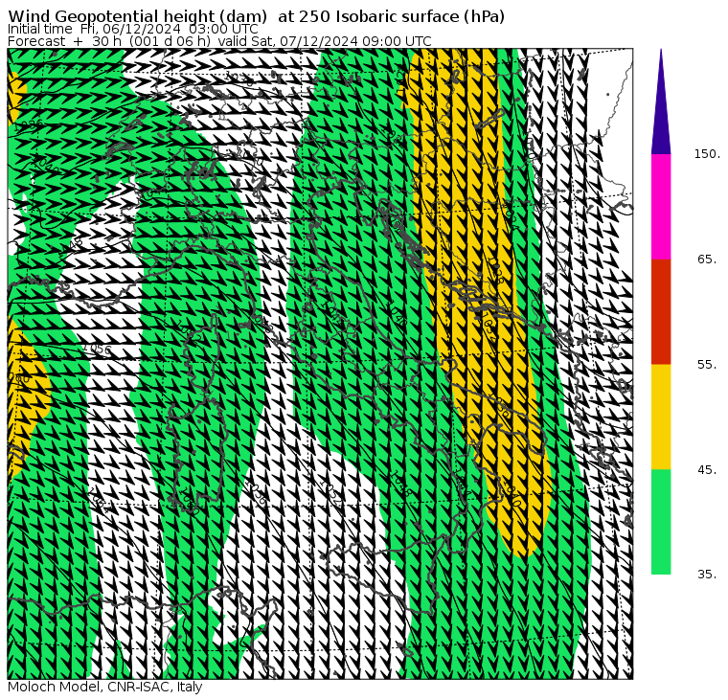
Task: Click the magenta 65-150 legend color band
Action: point(661,207)
